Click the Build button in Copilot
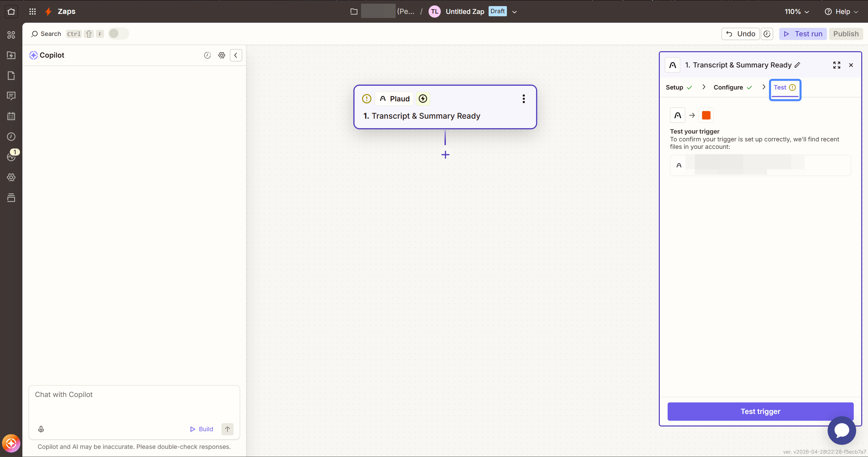The height and width of the screenshot is (457, 868). point(201,429)
